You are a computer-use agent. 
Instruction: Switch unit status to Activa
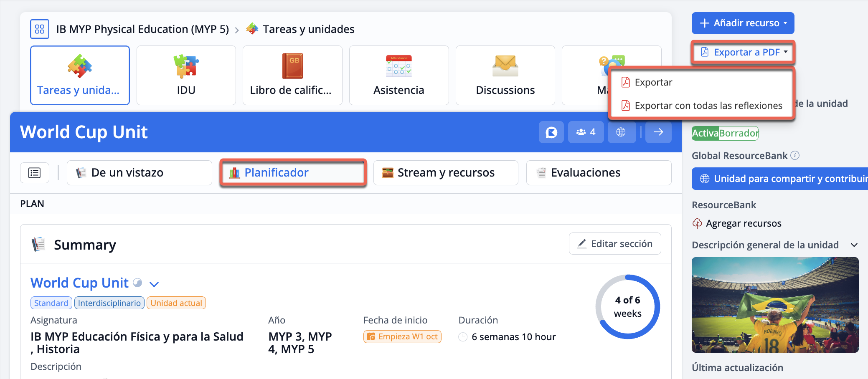705,133
